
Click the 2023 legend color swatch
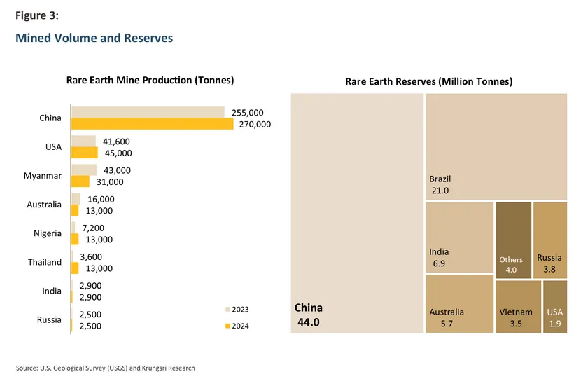[227, 309]
